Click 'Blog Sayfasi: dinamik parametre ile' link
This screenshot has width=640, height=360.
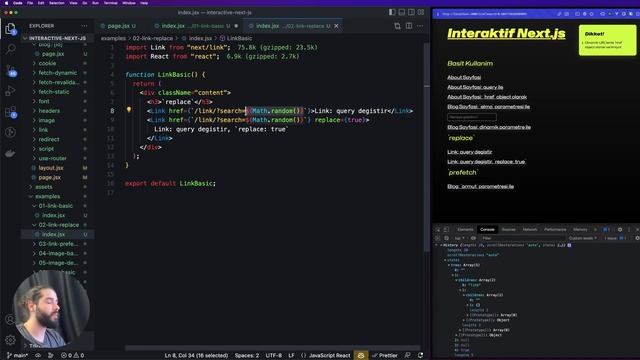point(489,127)
